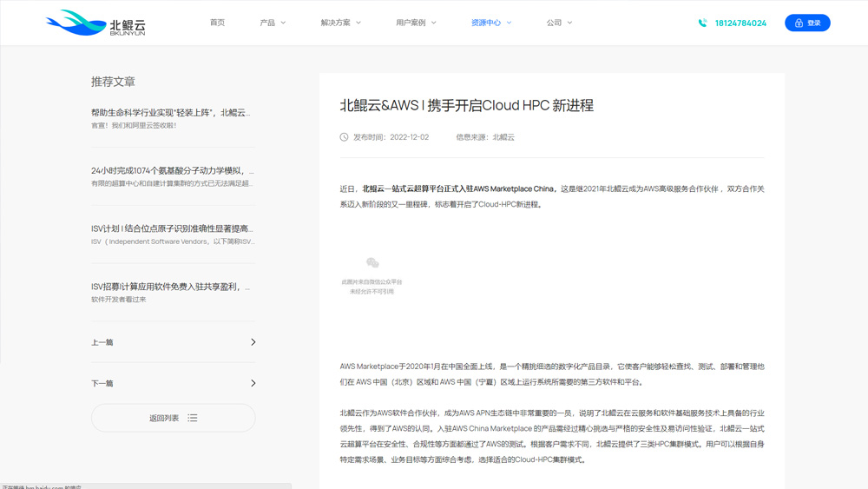Open article 帮助生命科学行业实现"轻装上阵"
This screenshot has width=868, height=489.
point(170,112)
